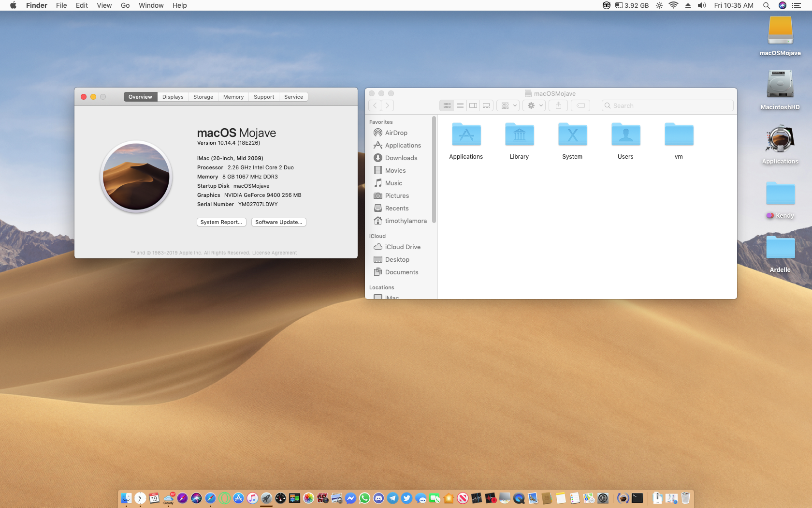
Task: Click the Finder Search field
Action: tap(667, 105)
